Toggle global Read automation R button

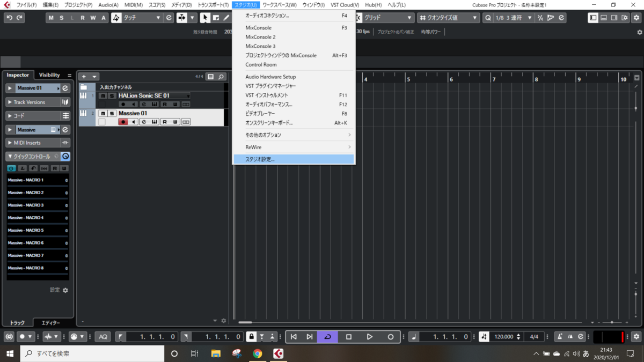82,18
